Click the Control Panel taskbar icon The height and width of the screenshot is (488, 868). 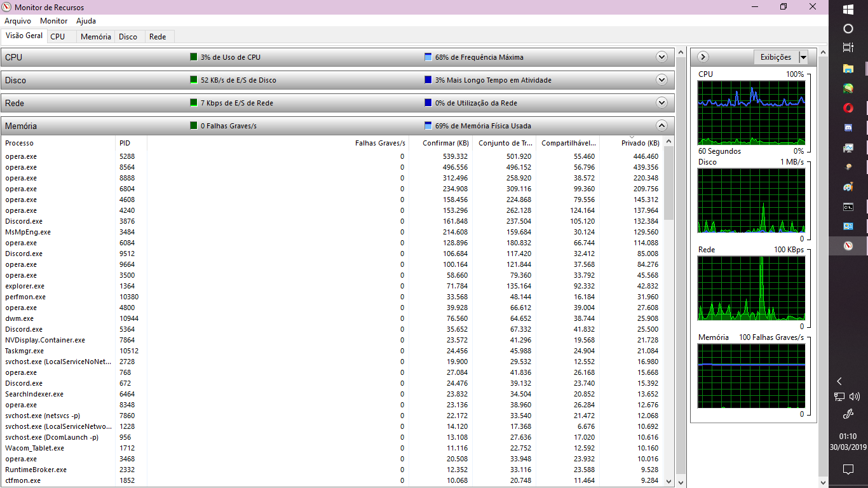tap(848, 226)
